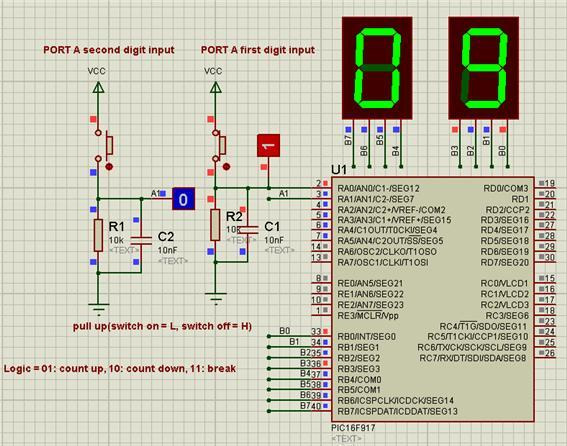Click the B7 label under the left display
This screenshot has height=446, width=567.
tap(348, 140)
